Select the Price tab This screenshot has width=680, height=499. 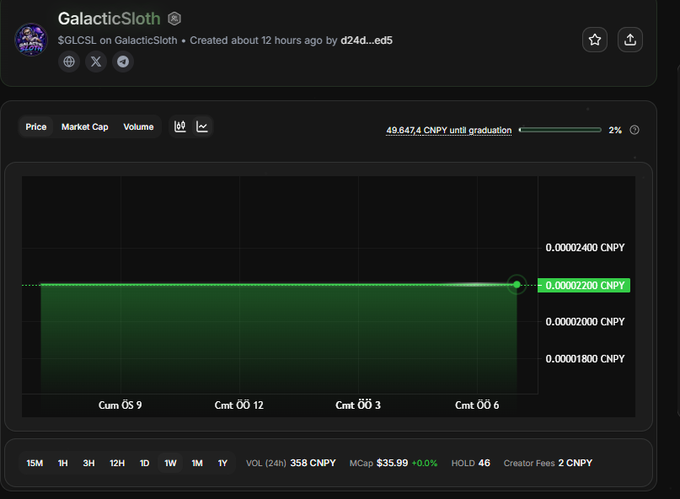click(36, 127)
